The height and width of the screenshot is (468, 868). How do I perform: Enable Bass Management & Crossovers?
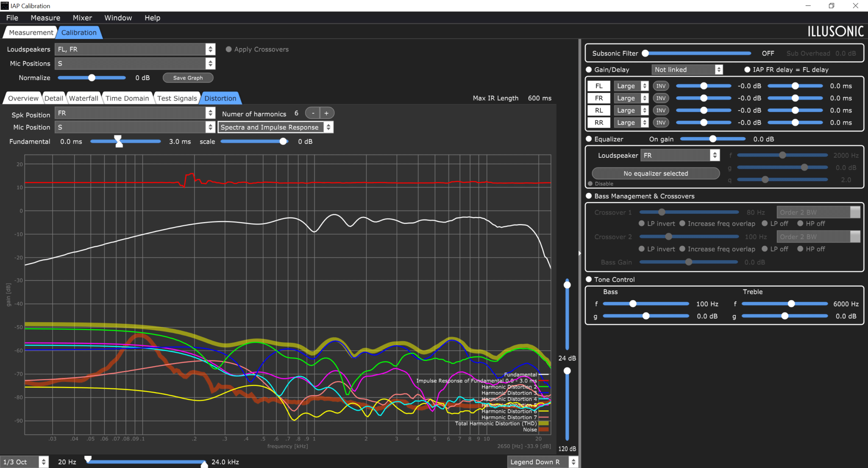tap(589, 196)
